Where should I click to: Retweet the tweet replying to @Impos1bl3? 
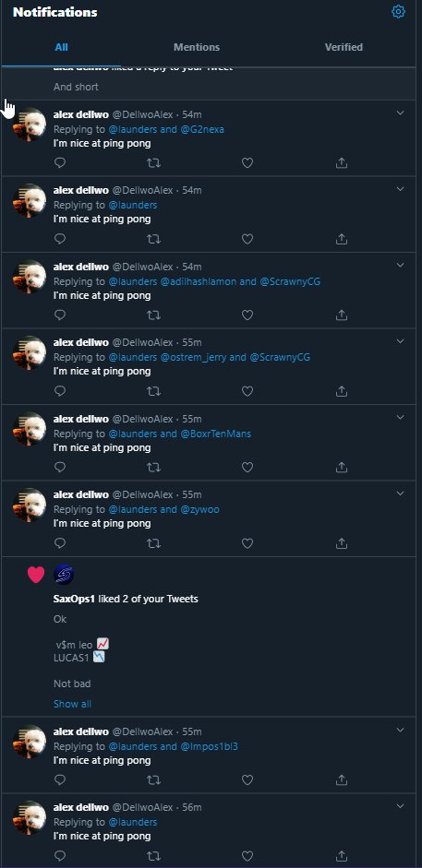click(x=153, y=780)
